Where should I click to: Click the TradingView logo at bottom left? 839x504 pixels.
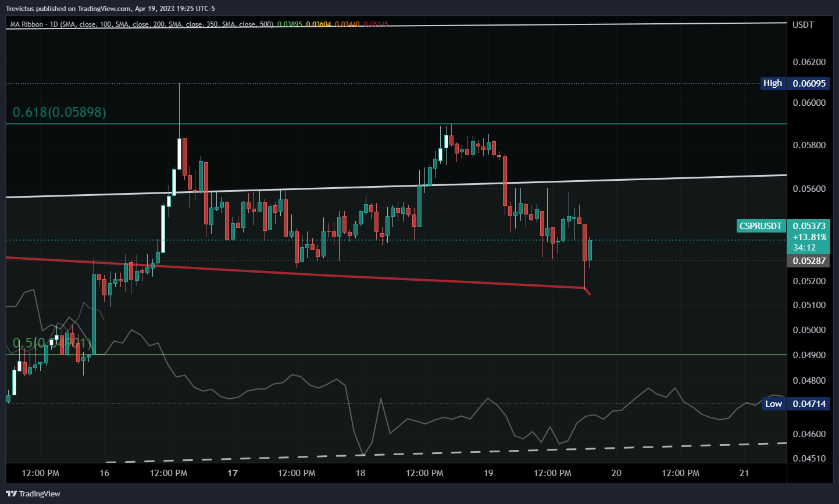click(33, 494)
